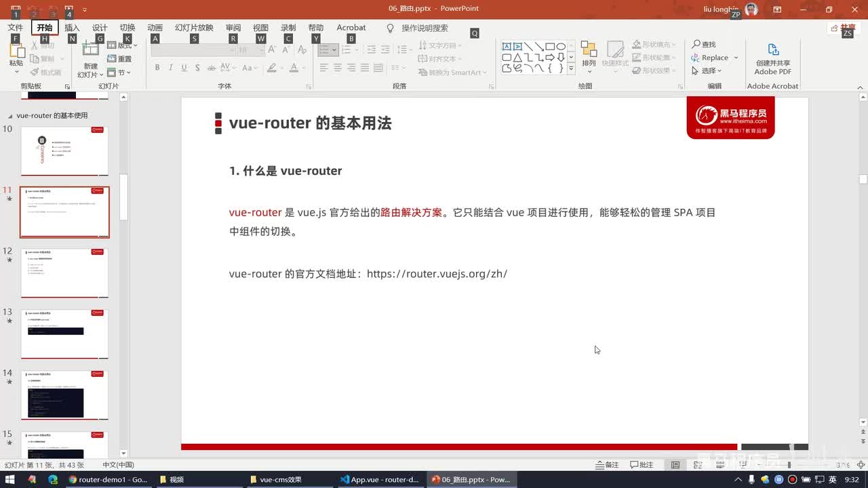
Task: Open the Acrobat tab
Action: [x=351, y=28]
